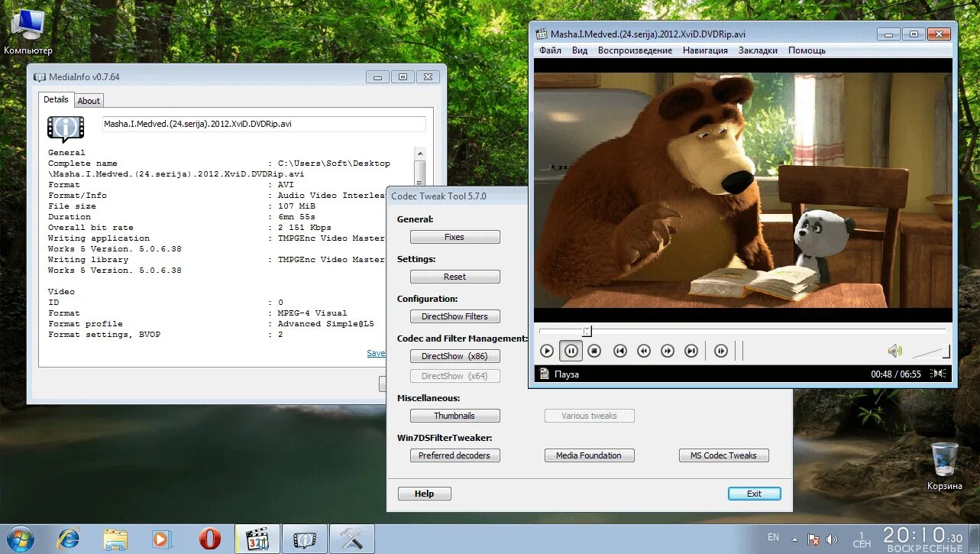980x554 pixels.
Task: Click the media player title bar icon
Action: [542, 34]
